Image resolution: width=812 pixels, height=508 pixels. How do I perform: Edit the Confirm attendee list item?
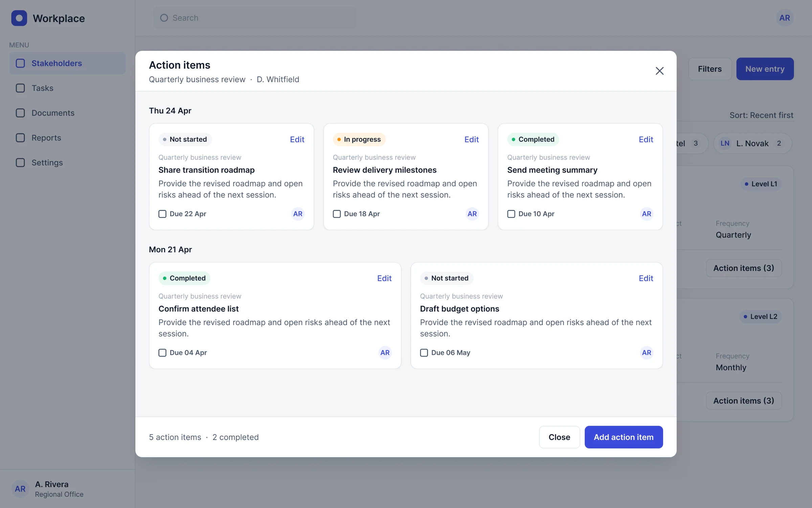tap(384, 278)
